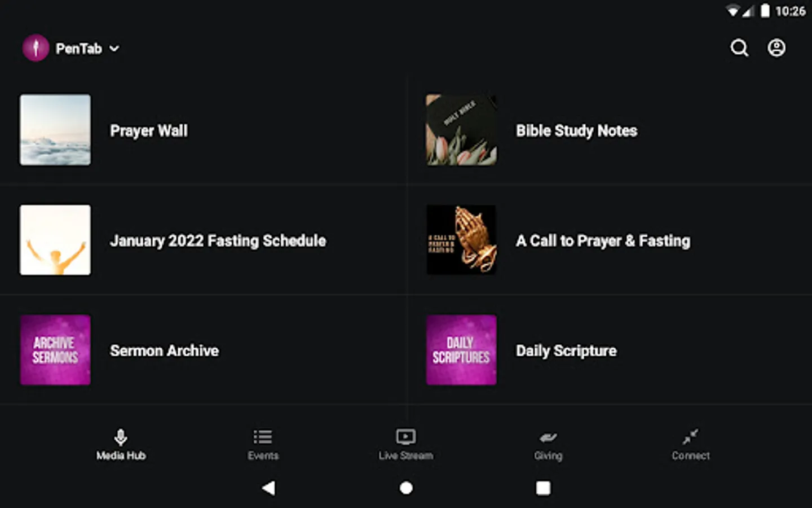Viewport: 812px width, 508px height.
Task: Open the Connect tab
Action: (691, 445)
